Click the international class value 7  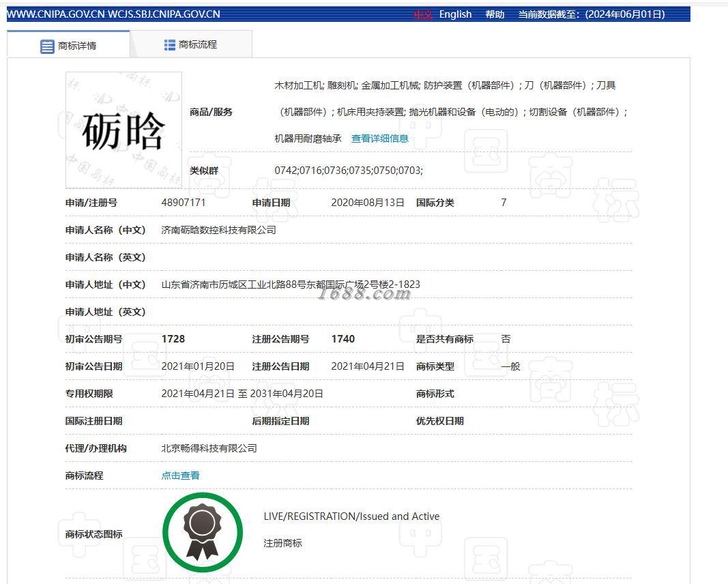[504, 203]
